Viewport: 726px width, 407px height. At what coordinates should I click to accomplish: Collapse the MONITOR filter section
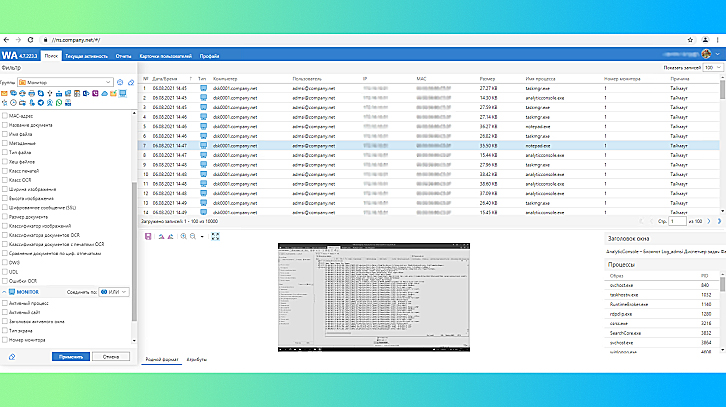tap(4, 291)
